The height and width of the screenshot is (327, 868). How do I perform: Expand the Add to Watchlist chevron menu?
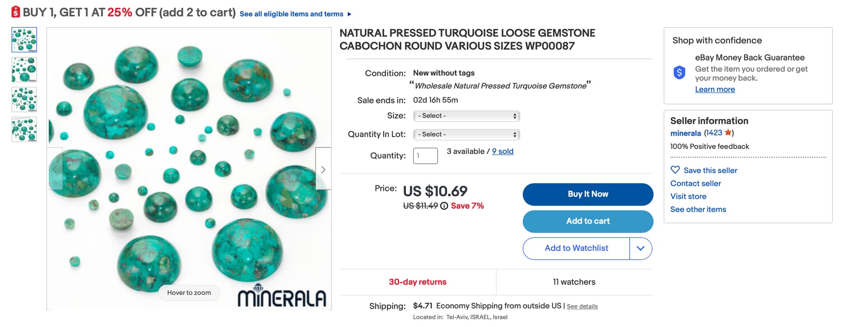click(641, 248)
